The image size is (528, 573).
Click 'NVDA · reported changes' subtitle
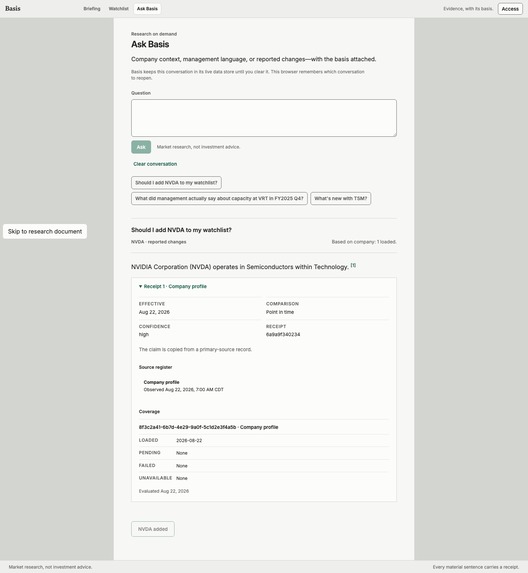pyautogui.click(x=159, y=242)
